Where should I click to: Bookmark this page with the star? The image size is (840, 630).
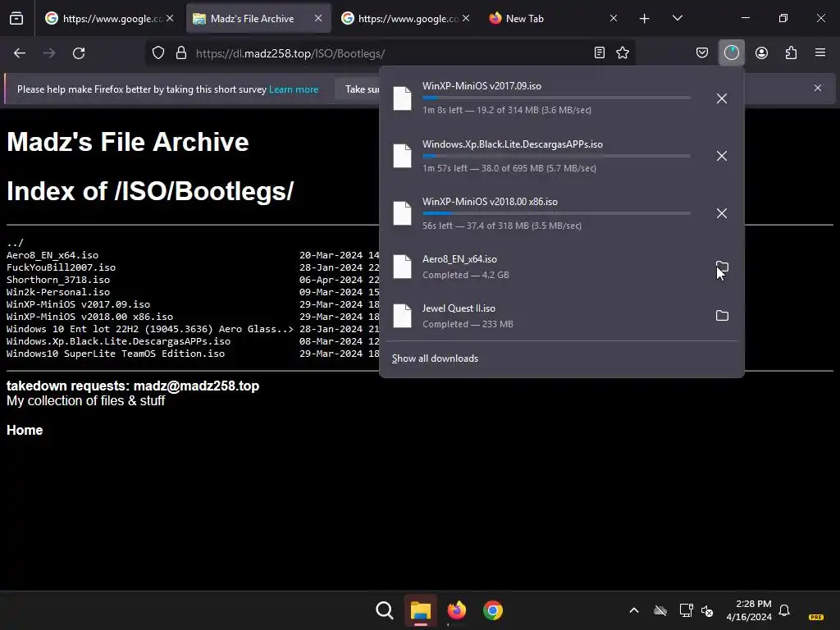coord(623,53)
